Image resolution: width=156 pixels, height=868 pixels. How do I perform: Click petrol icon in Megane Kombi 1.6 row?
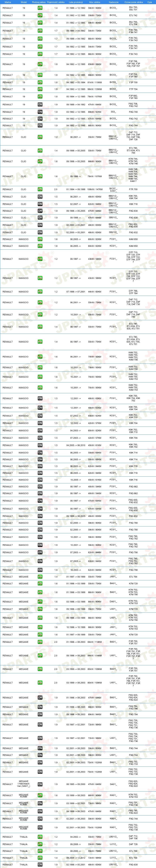tap(40, 796)
